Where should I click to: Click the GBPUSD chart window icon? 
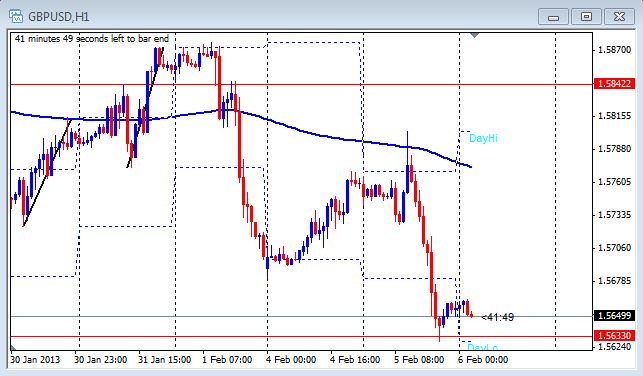(x=15, y=16)
